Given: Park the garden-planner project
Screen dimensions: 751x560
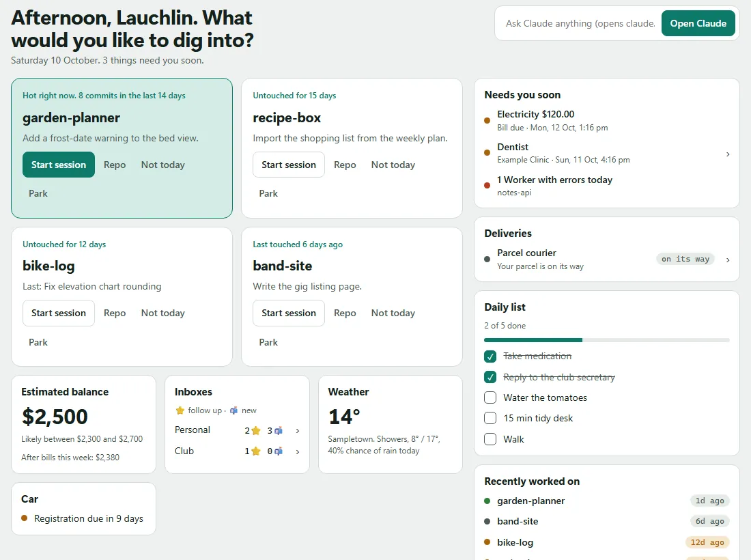Looking at the screenshot, I should click(x=38, y=193).
